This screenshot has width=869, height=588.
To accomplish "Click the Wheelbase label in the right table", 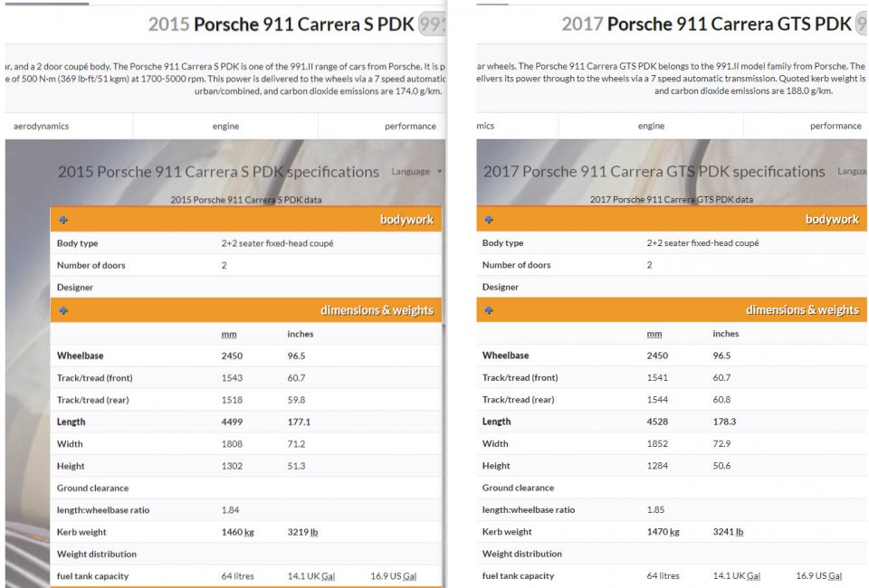I will (x=505, y=356).
